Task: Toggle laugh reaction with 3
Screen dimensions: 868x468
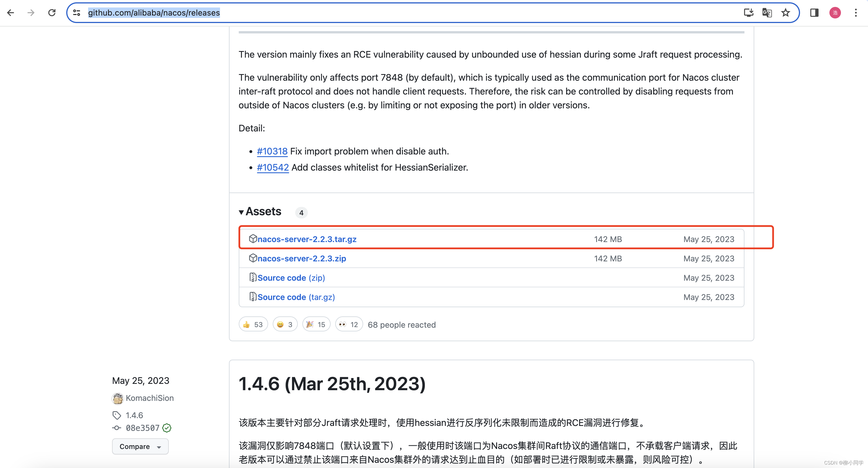Action: pos(285,324)
